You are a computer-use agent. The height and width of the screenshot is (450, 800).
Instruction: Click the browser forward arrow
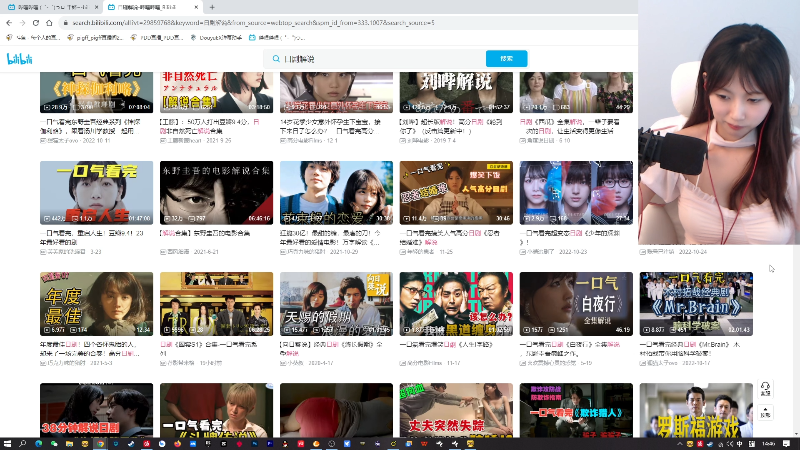point(22,23)
